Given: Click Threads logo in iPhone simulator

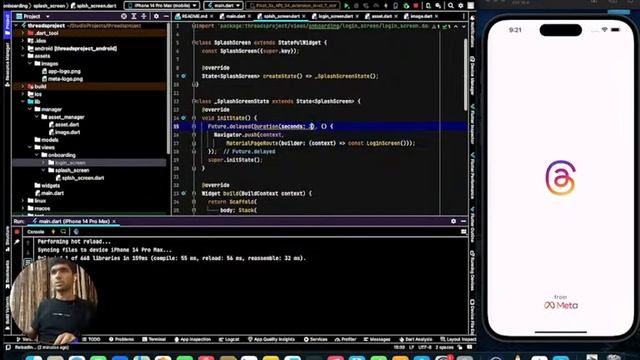Looking at the screenshot, I should (560, 178).
